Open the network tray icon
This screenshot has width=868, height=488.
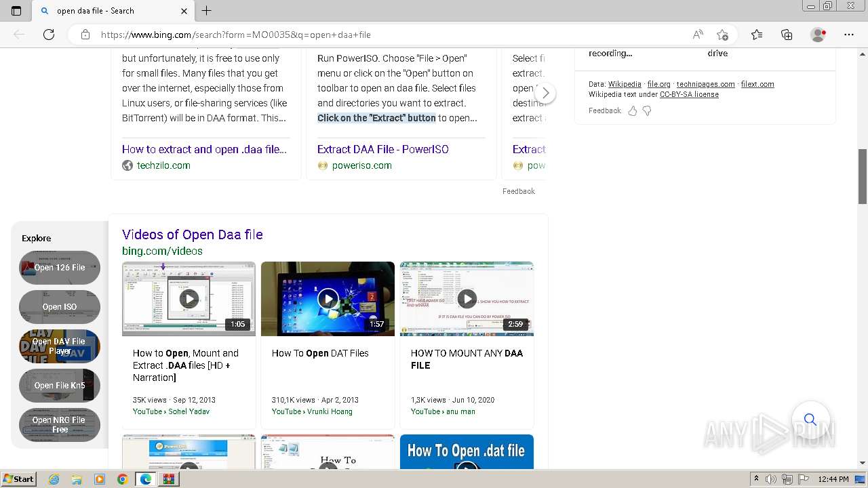click(x=787, y=479)
